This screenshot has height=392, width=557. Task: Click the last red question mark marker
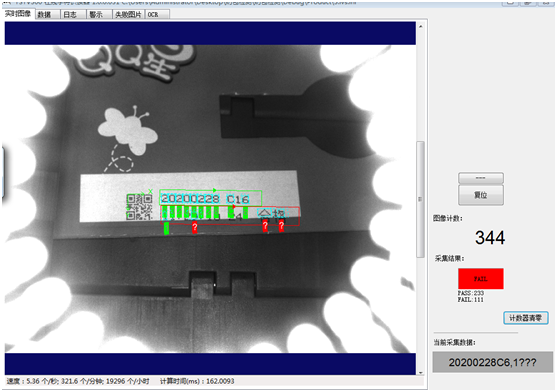(x=281, y=226)
